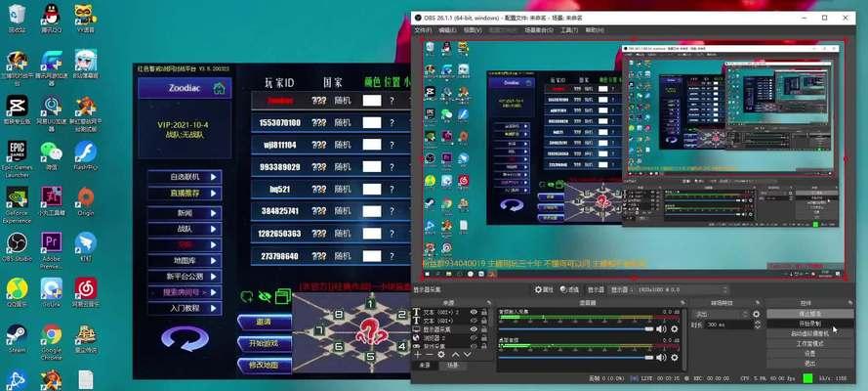868x391 pixels.
Task: Click the 工作室模式 studio mode button
Action: 809,343
